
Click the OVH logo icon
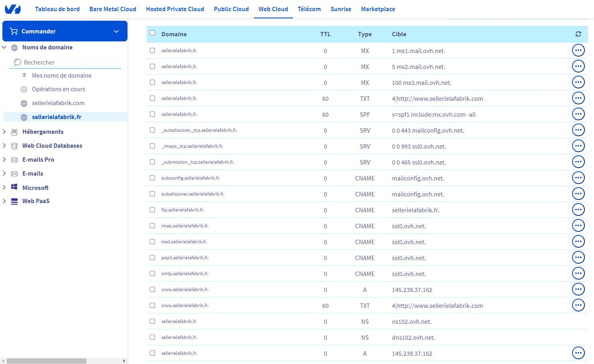point(12,9)
